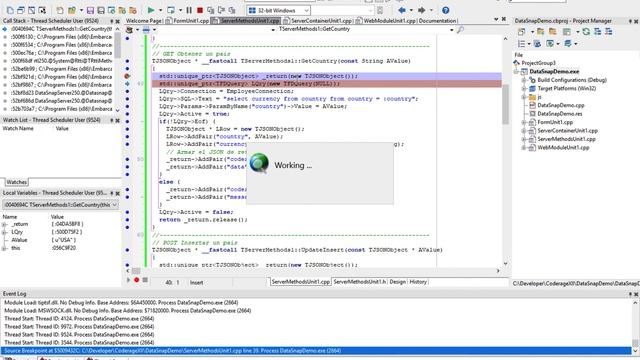The image size is (640, 360).
Task: Toggle breakpoint on LQry->Connection line gutter dot
Action: click(127, 91)
